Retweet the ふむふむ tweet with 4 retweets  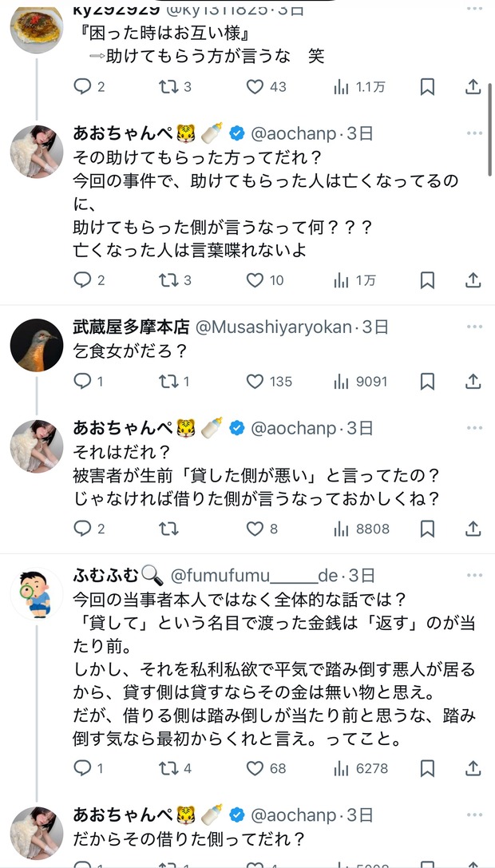168,768
